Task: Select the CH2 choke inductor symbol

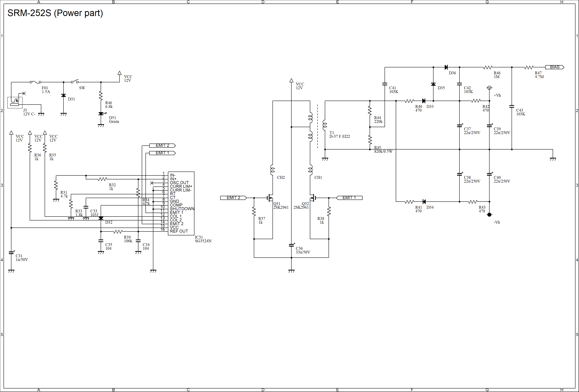Action: (x=273, y=170)
